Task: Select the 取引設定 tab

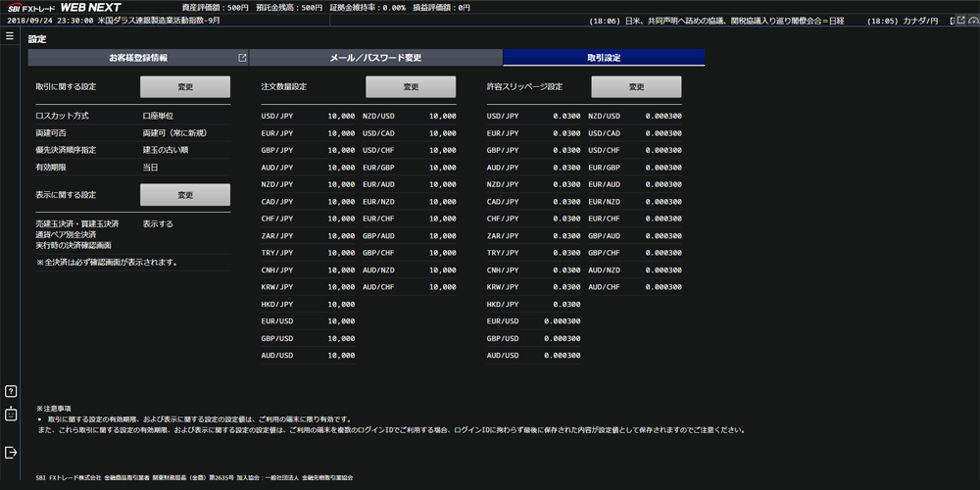Action: click(604, 58)
